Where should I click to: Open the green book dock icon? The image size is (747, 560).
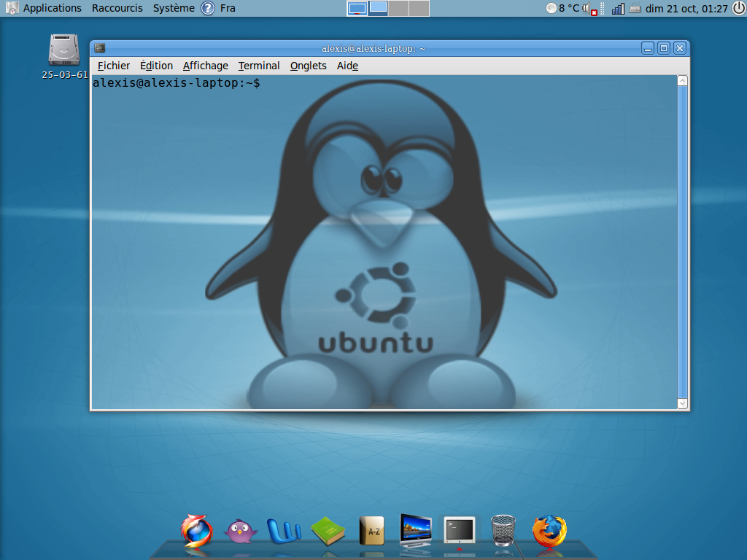tap(328, 531)
